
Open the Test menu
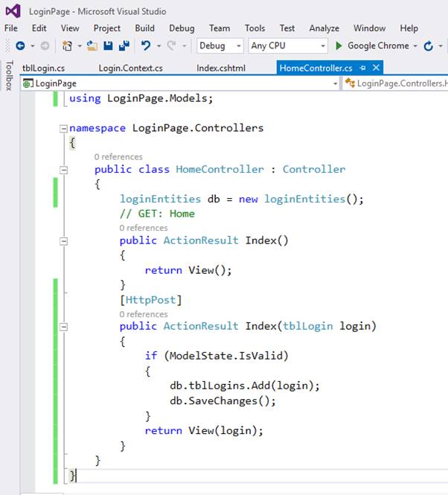[287, 28]
